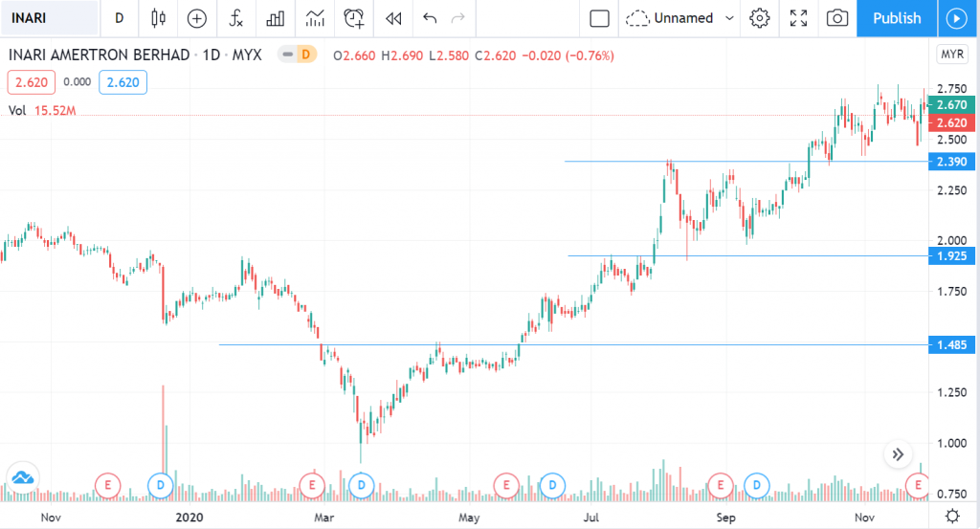Undo the last chart action
Image resolution: width=980 pixels, height=529 pixels.
point(430,18)
